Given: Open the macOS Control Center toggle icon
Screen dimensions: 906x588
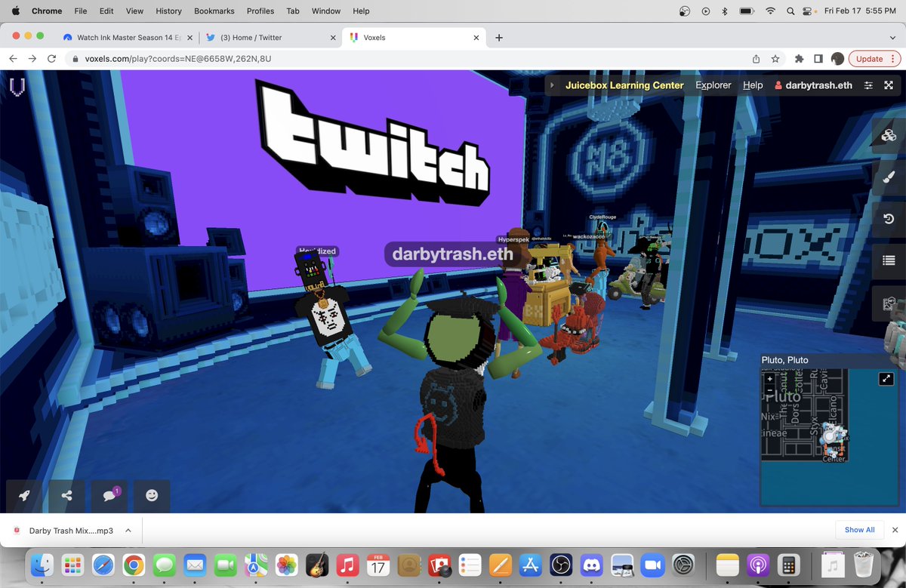Looking at the screenshot, I should click(807, 11).
